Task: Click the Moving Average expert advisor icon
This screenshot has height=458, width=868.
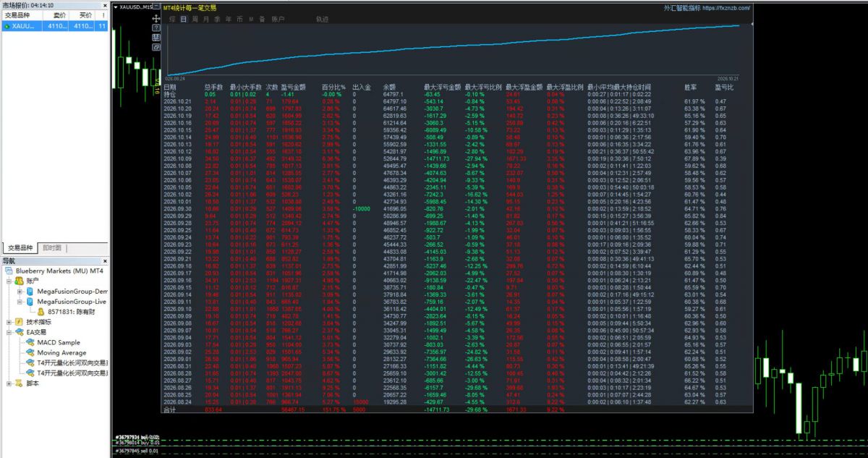Action: tap(30, 352)
